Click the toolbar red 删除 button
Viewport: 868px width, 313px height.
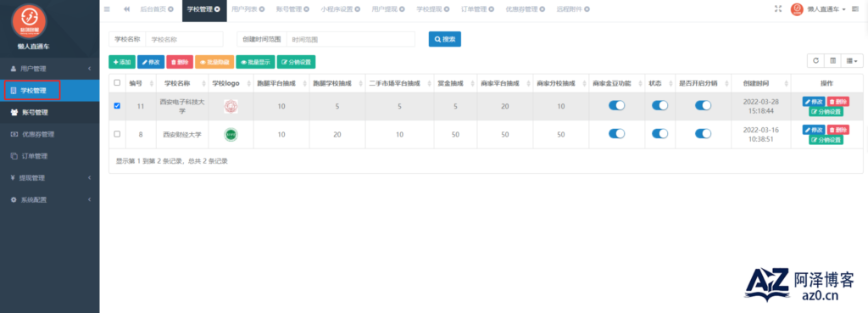pos(180,62)
